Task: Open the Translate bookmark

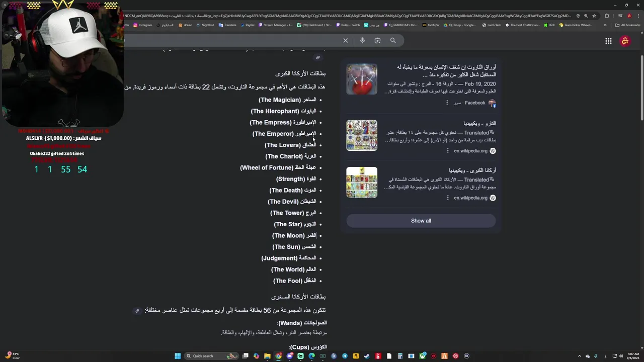Action: [227, 25]
